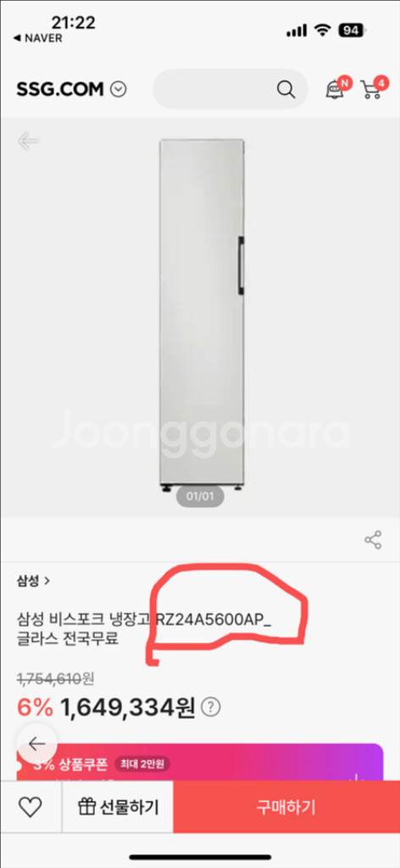Tap the 01/01 image page indicator
The width and height of the screenshot is (400, 868).
click(x=200, y=496)
